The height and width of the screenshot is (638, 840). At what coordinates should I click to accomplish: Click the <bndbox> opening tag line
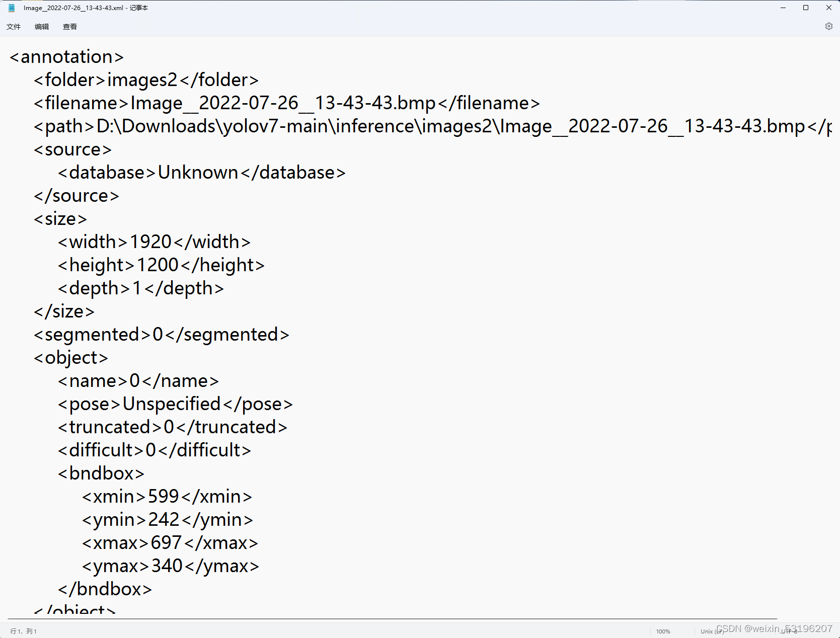click(101, 473)
